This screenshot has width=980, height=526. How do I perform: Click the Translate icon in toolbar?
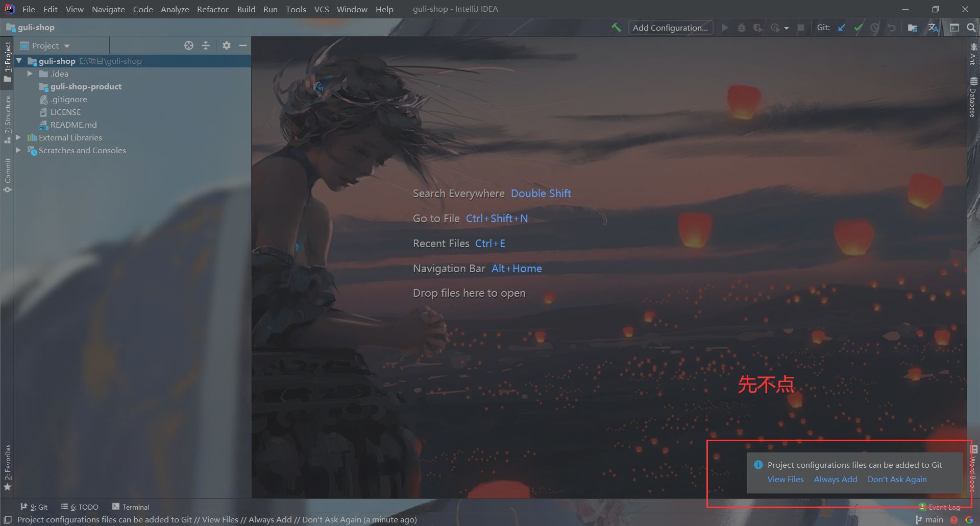coord(933,28)
